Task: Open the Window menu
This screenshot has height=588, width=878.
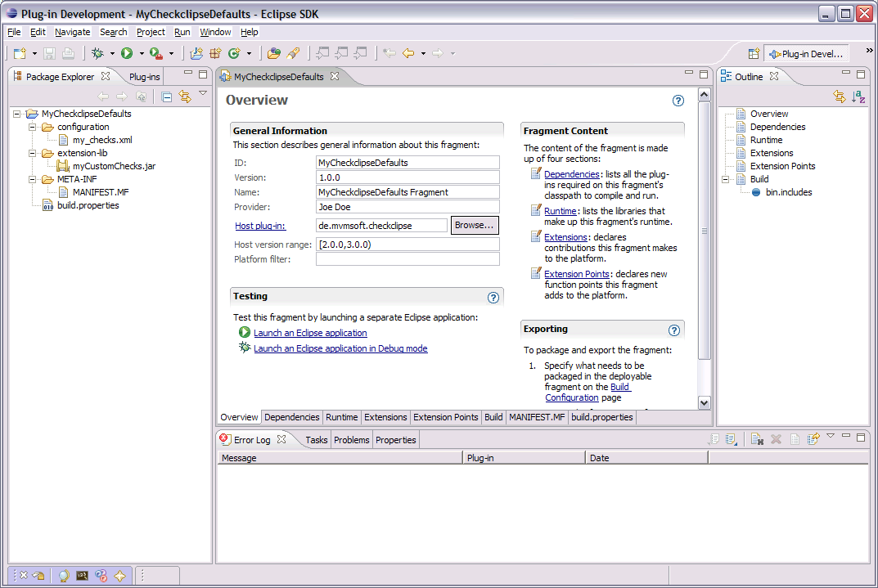Action: click(x=215, y=32)
